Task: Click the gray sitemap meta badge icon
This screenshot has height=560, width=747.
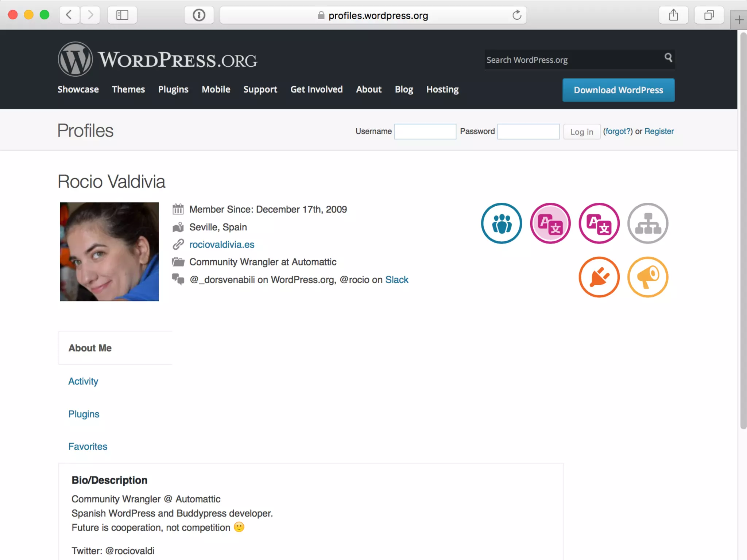Action: click(648, 223)
